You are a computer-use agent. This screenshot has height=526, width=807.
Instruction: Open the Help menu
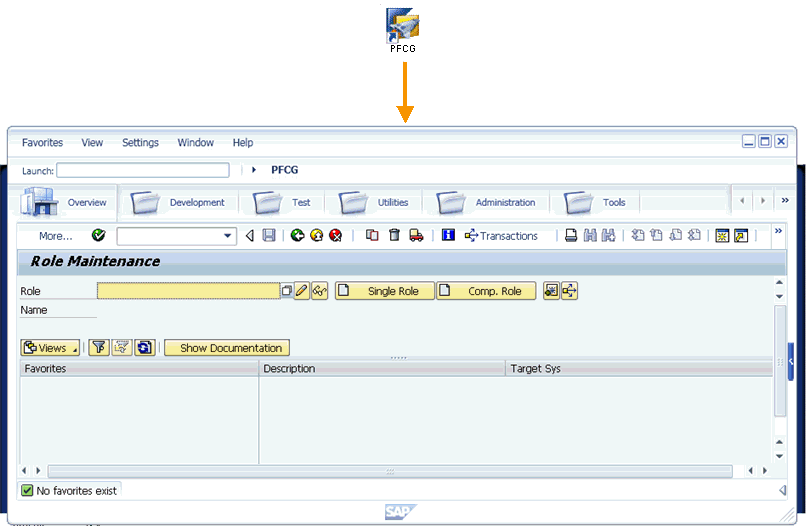pyautogui.click(x=242, y=143)
